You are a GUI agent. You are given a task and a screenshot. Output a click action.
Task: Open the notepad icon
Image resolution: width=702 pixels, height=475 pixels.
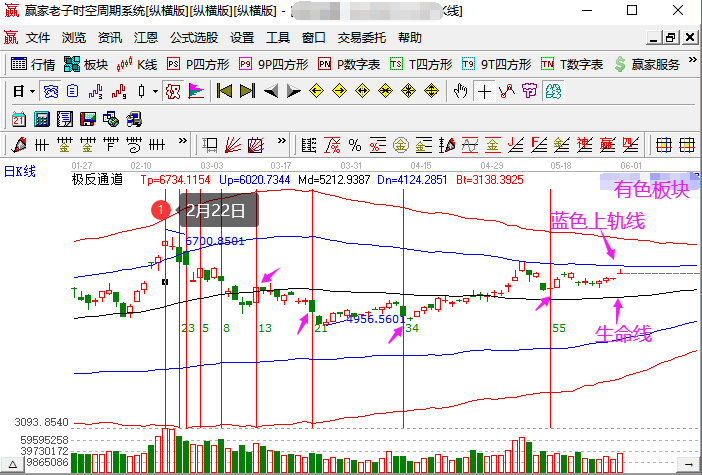65,119
